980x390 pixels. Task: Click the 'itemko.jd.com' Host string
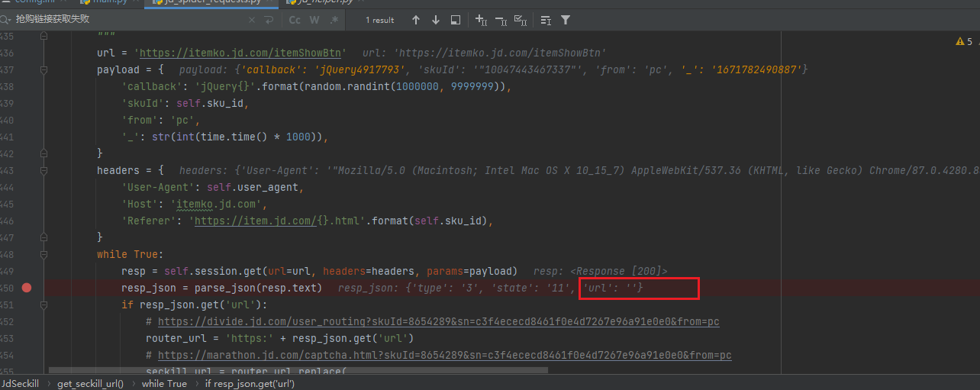[x=218, y=204]
